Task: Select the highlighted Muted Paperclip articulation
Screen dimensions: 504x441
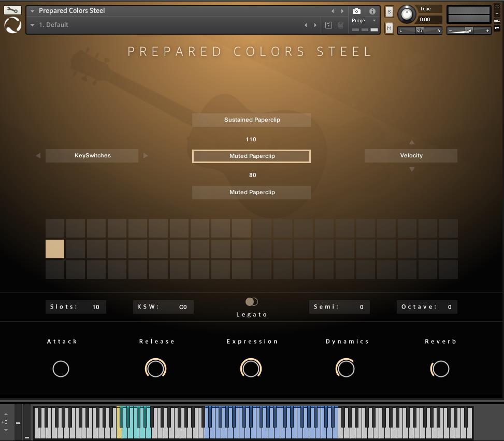Action: pyautogui.click(x=252, y=156)
